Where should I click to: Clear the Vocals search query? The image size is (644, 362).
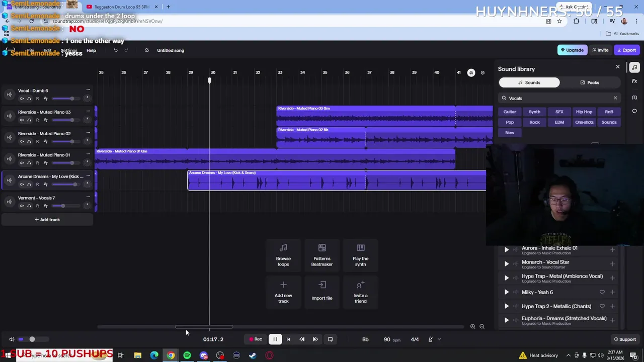(x=615, y=98)
